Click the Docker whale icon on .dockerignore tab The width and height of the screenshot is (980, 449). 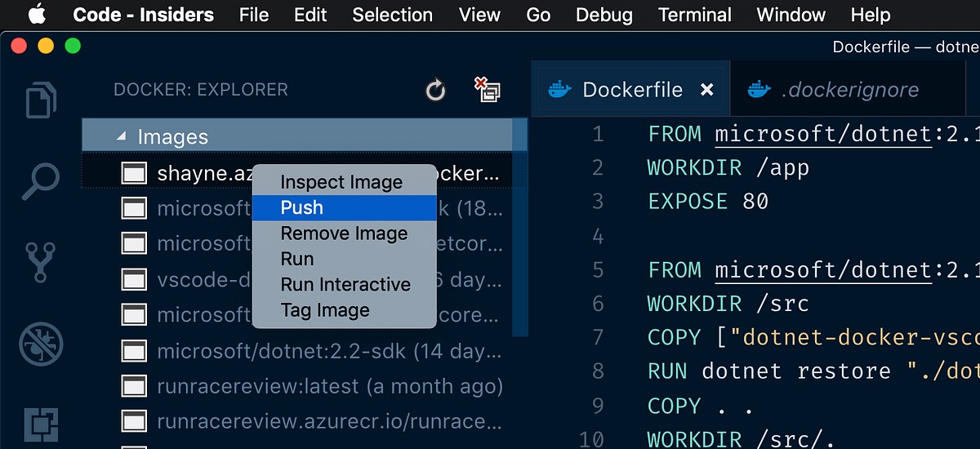(x=759, y=90)
